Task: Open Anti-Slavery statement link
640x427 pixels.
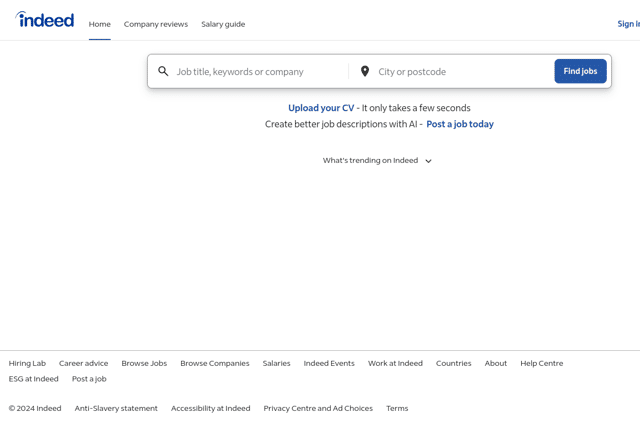Action: [x=116, y=408]
